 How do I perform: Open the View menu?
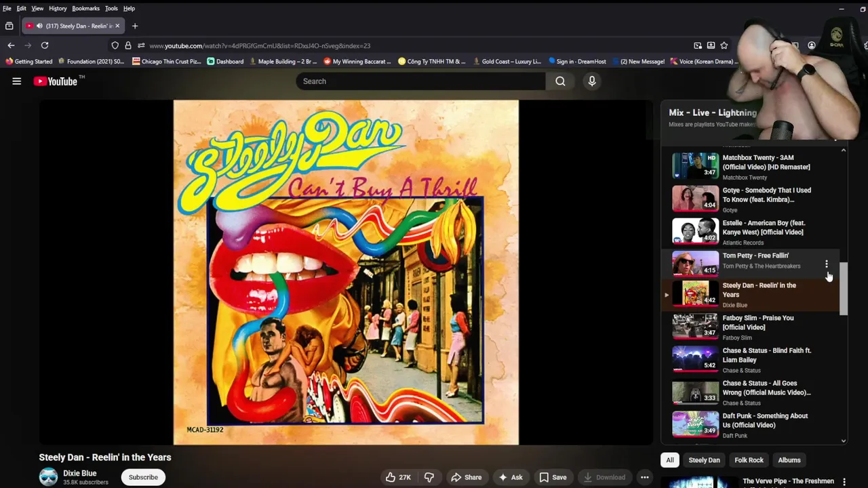(37, 8)
